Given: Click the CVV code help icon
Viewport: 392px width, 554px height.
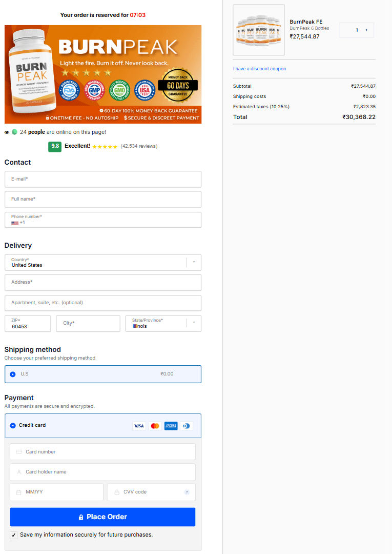Looking at the screenshot, I should [x=187, y=492].
